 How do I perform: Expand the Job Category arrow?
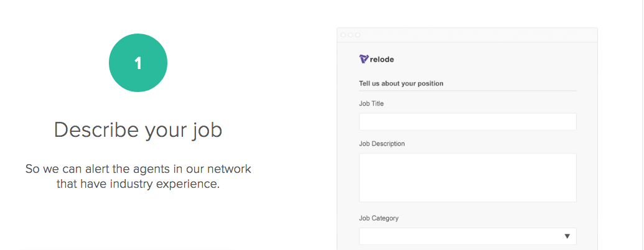point(567,236)
